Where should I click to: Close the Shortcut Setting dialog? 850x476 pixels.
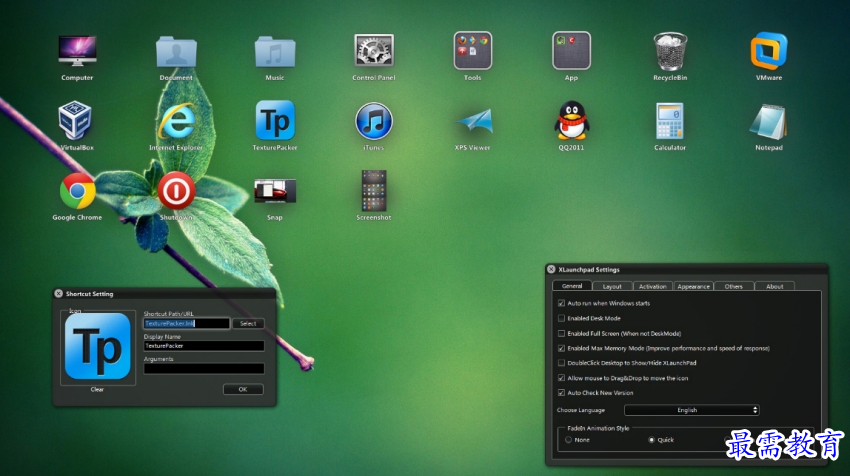59,293
